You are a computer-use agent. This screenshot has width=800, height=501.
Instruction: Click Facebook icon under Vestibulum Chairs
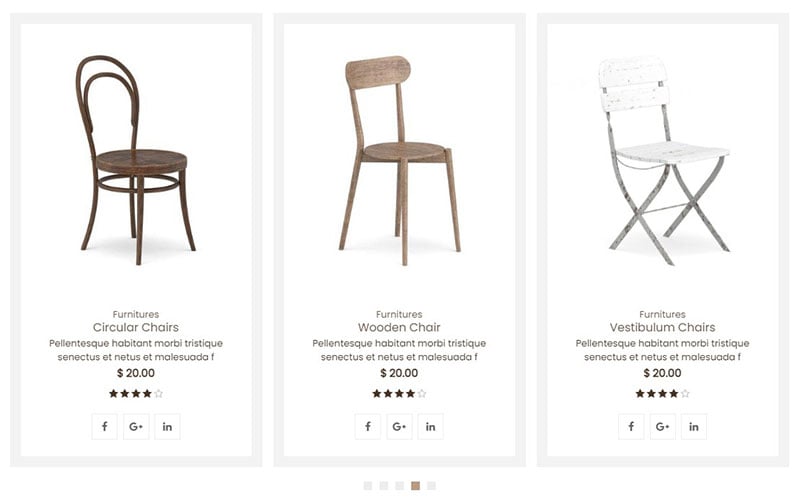tap(631, 427)
